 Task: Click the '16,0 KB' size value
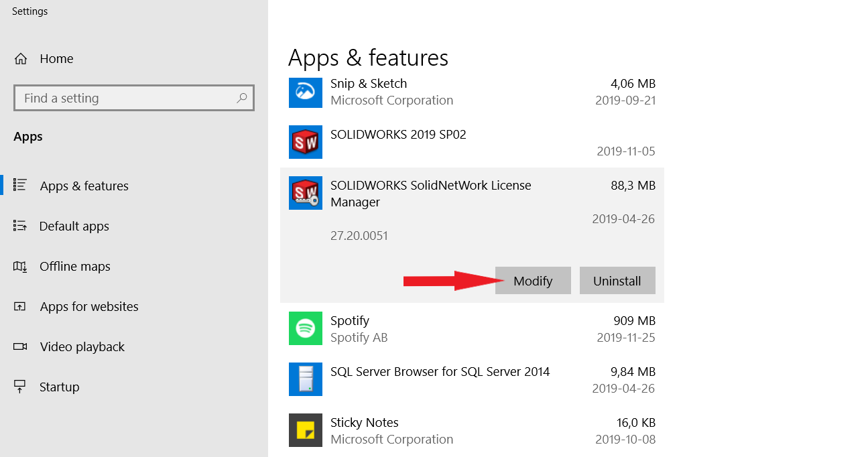pos(635,423)
